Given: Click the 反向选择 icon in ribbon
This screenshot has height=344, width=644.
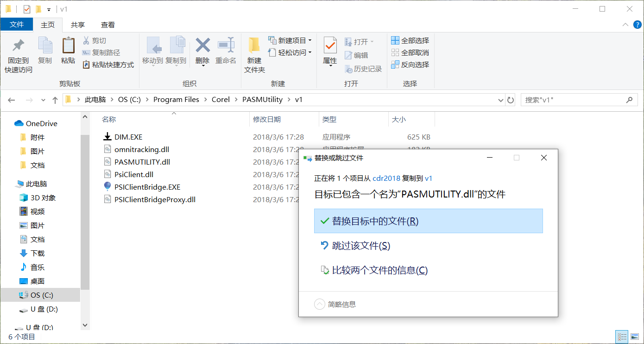Looking at the screenshot, I should [x=395, y=65].
